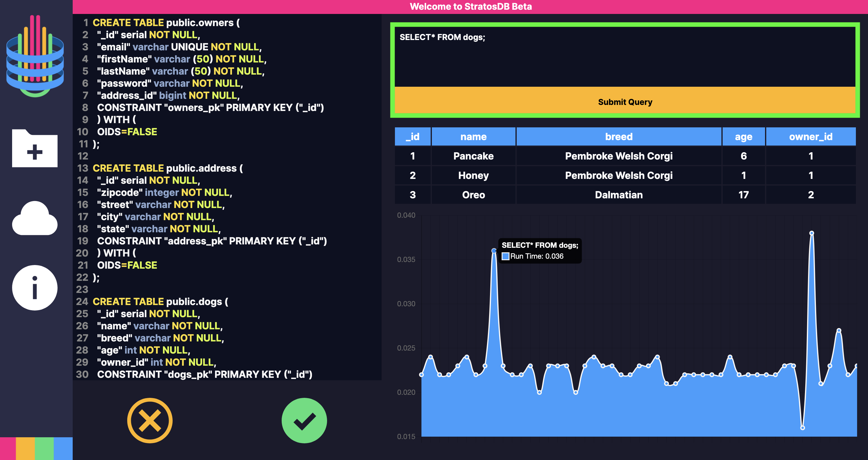The width and height of the screenshot is (868, 460).
Task: Click the pink color strip swatch
Action: [8, 448]
